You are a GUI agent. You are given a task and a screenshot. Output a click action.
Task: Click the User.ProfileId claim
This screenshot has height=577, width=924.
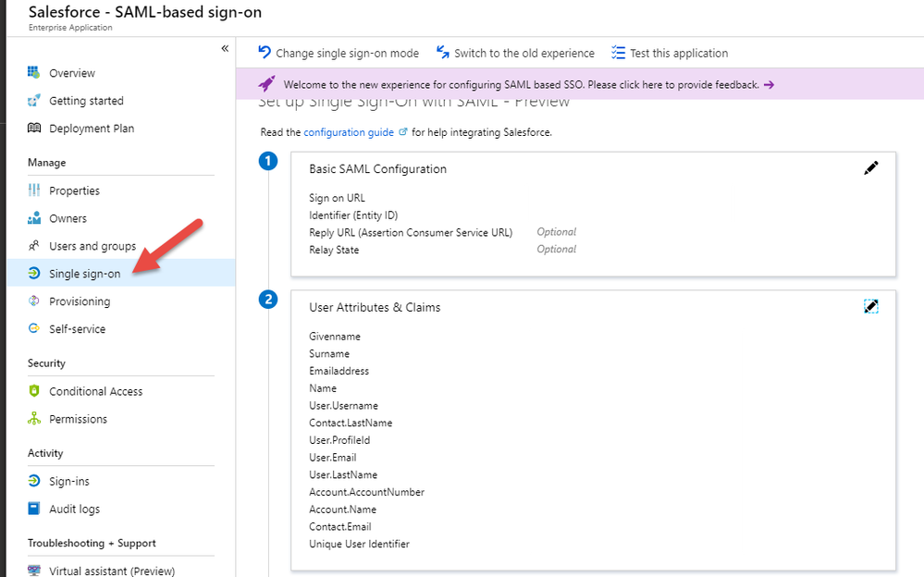(339, 440)
